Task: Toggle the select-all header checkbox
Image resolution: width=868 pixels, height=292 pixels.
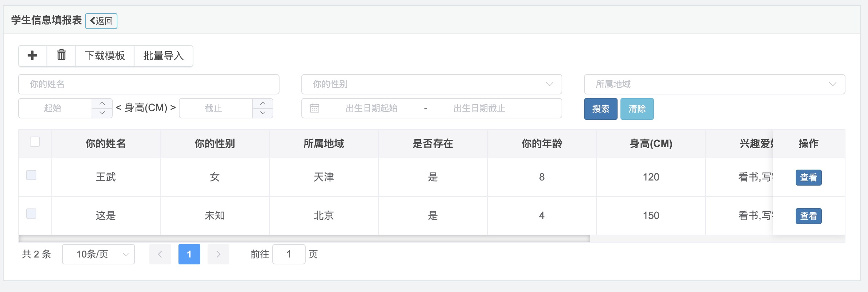Action: pyautogui.click(x=35, y=142)
